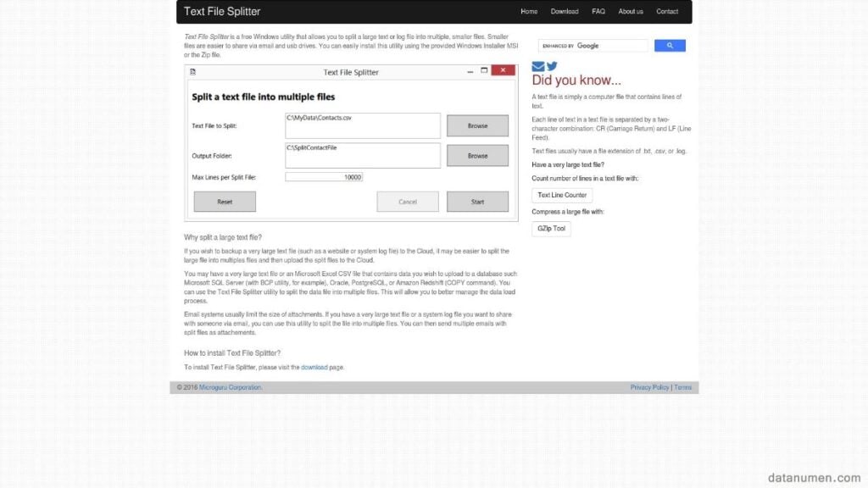Image resolution: width=868 pixels, height=488 pixels.
Task: Click the email share icon
Action: [x=537, y=65]
